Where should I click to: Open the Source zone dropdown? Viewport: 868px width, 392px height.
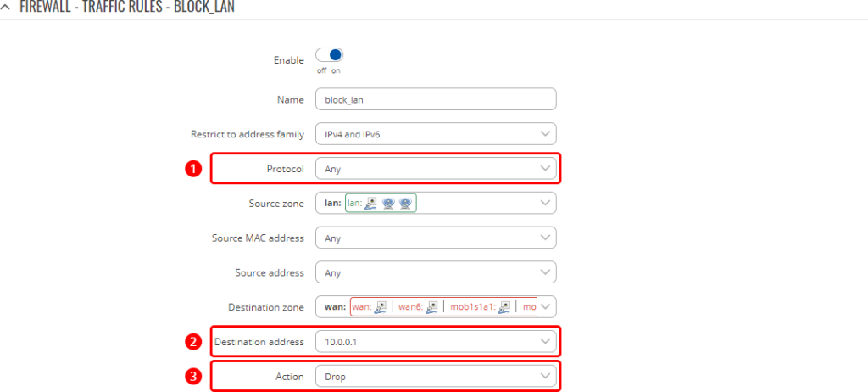436,204
